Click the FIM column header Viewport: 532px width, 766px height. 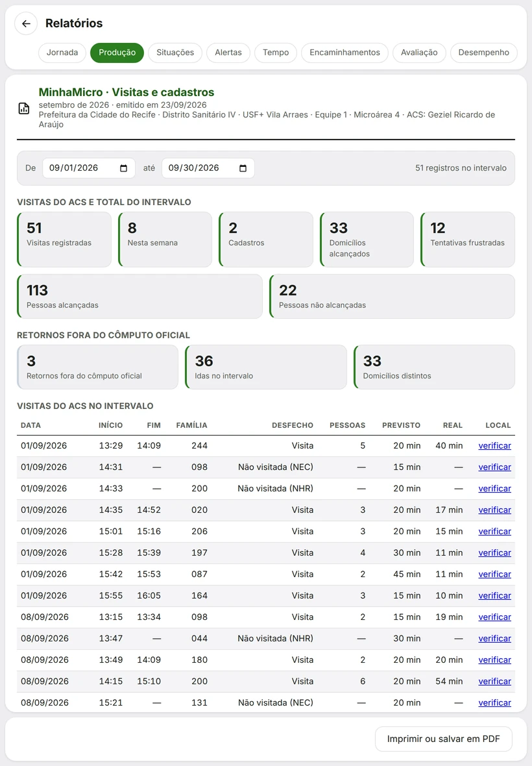point(154,425)
